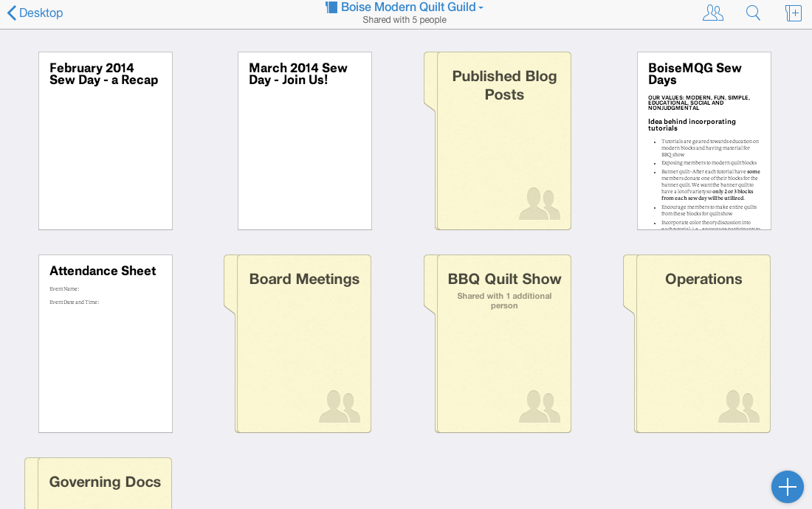Open the February 2014 Sew Day recap document
The width and height of the screenshot is (812, 509).
pyautogui.click(x=106, y=141)
